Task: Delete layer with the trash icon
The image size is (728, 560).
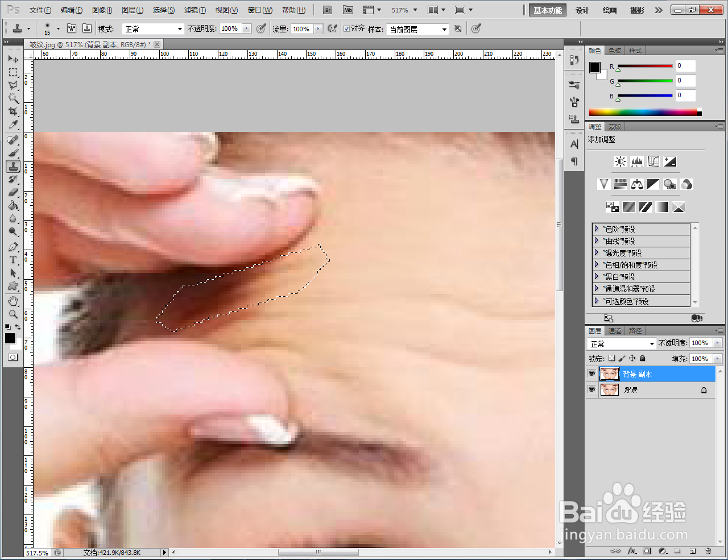Action: (708, 551)
